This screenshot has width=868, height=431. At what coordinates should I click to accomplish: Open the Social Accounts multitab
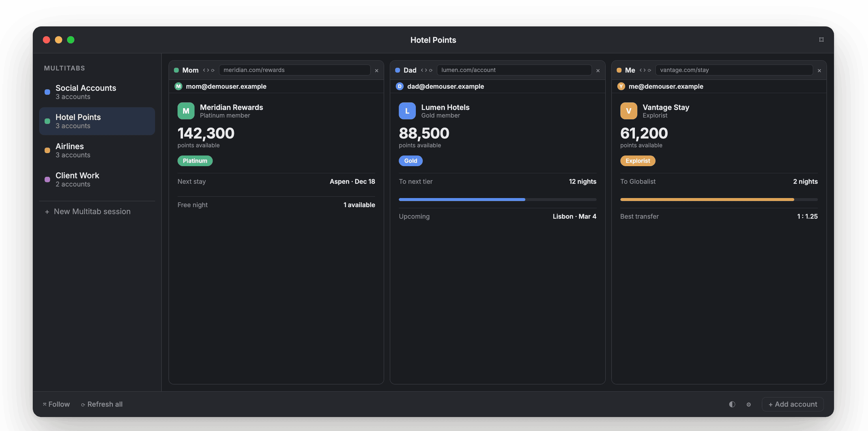click(97, 92)
